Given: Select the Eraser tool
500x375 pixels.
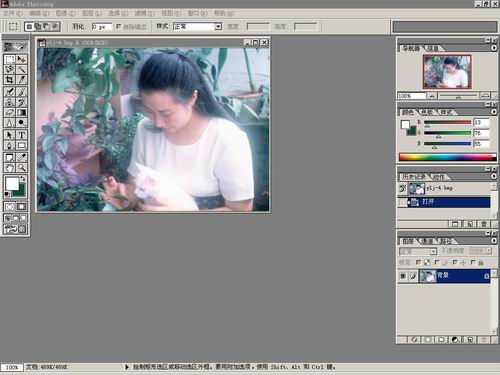Looking at the screenshot, I should pyautogui.click(x=9, y=112).
